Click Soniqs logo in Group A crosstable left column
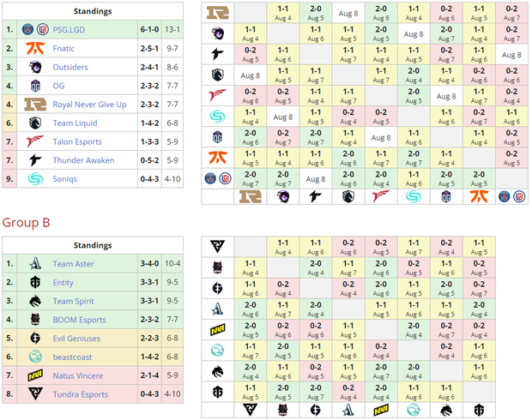The width and height of the screenshot is (532, 420). click(x=217, y=117)
